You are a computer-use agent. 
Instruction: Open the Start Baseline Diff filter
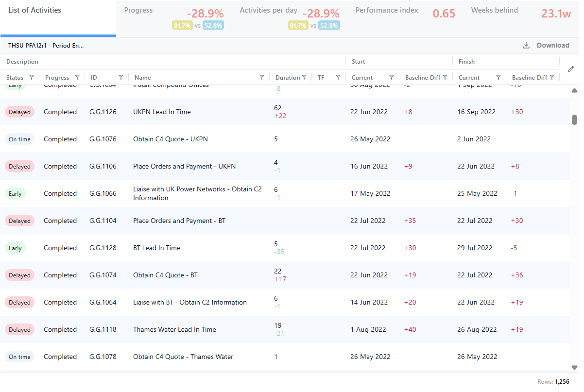[x=445, y=77]
